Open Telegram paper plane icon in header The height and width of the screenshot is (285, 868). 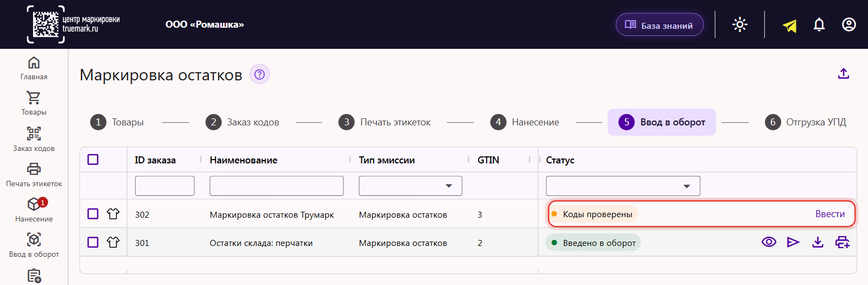790,25
